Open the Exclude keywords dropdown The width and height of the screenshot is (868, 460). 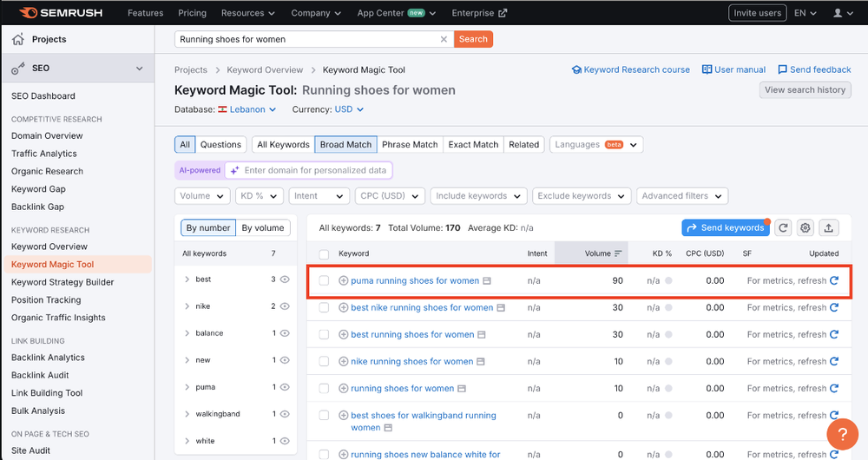click(x=582, y=196)
